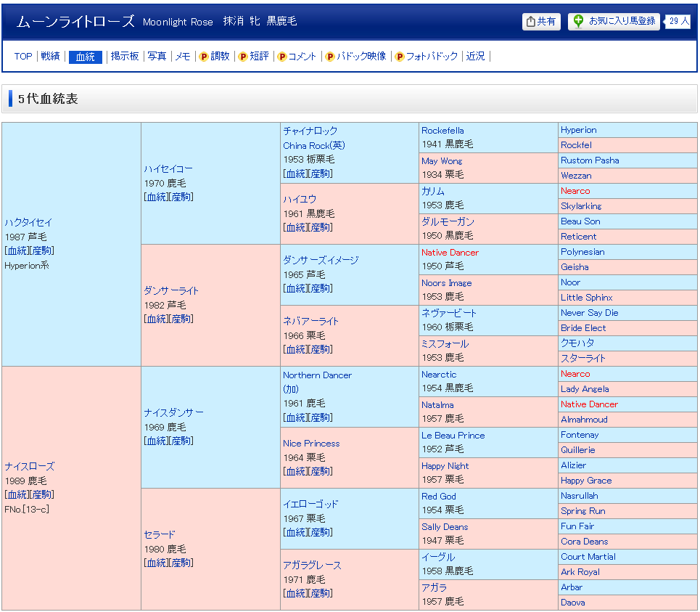700x612 pixels.
Task: Open the Hyperion ancestor link
Action: tap(578, 130)
